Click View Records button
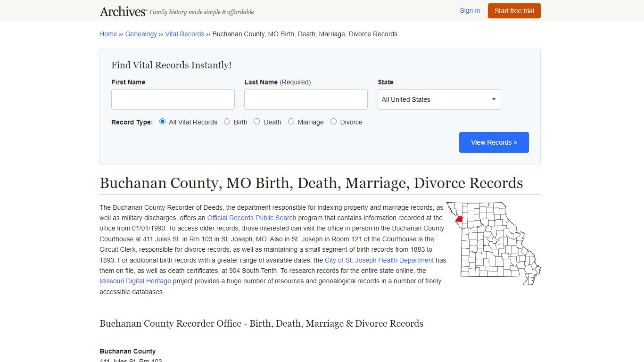Image resolution: width=644 pixels, height=362 pixels. (494, 142)
